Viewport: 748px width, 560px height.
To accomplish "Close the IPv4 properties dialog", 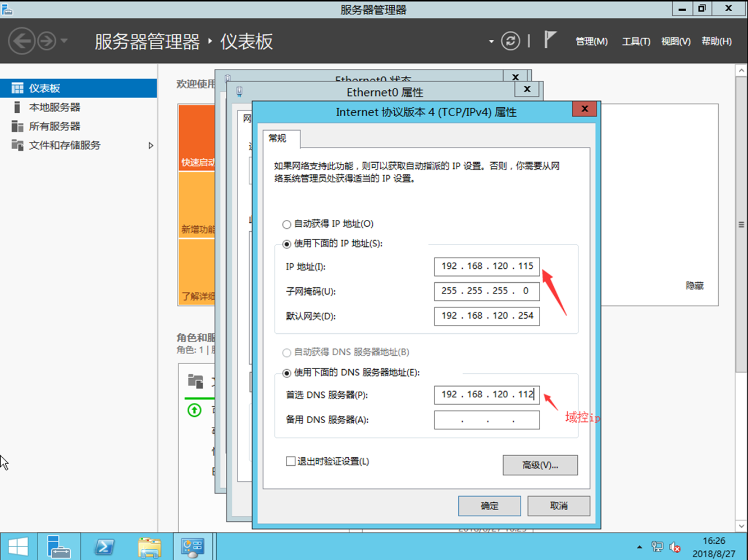I will tap(585, 109).
